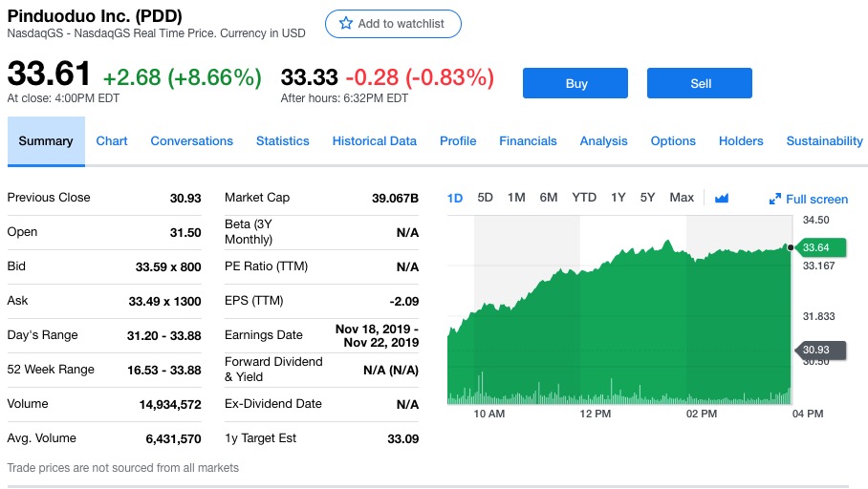
Task: Click the 12 PM chart axis label
Action: click(x=596, y=414)
